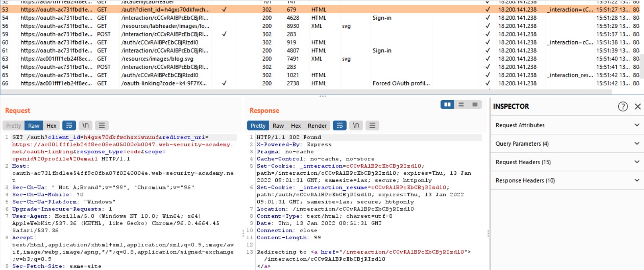The width and height of the screenshot is (644, 270).
Task: Switch to stacked top-bottom layout view
Action: [461, 105]
